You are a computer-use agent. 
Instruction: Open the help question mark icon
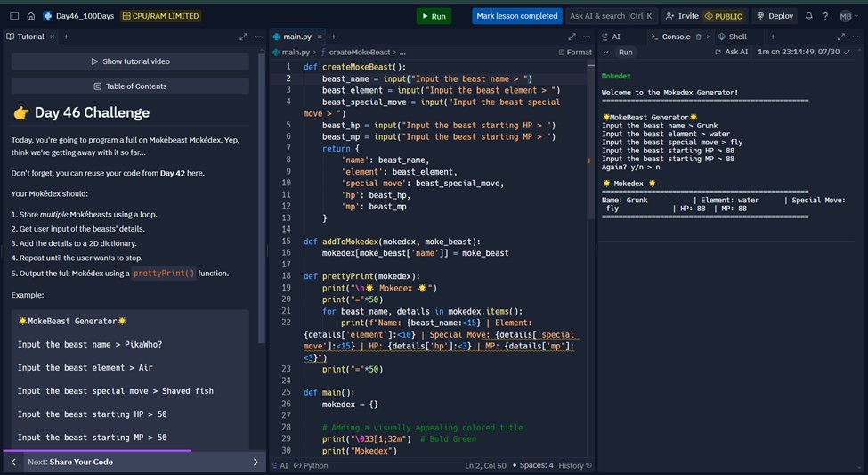[824, 16]
